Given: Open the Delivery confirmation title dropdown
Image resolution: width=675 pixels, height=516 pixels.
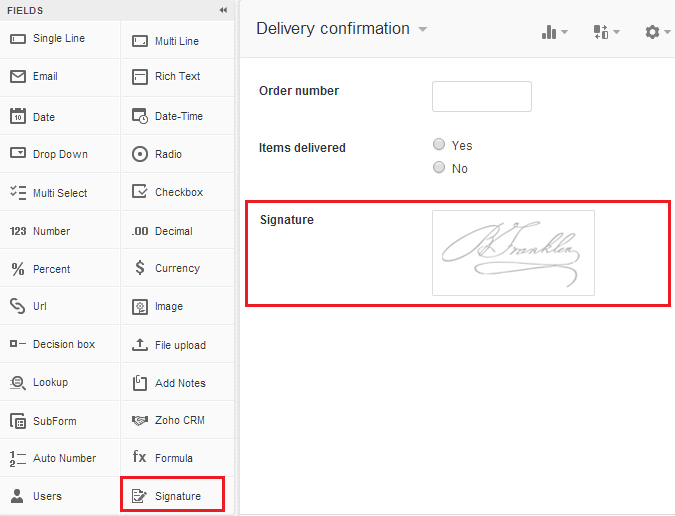Looking at the screenshot, I should click(x=423, y=29).
